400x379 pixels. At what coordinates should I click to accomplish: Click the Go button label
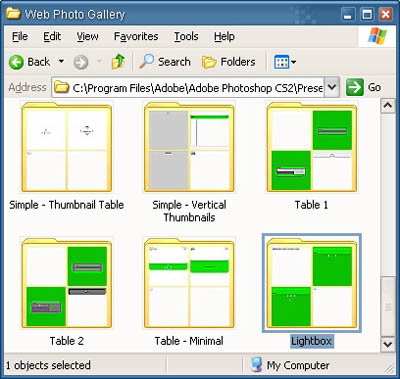point(374,87)
